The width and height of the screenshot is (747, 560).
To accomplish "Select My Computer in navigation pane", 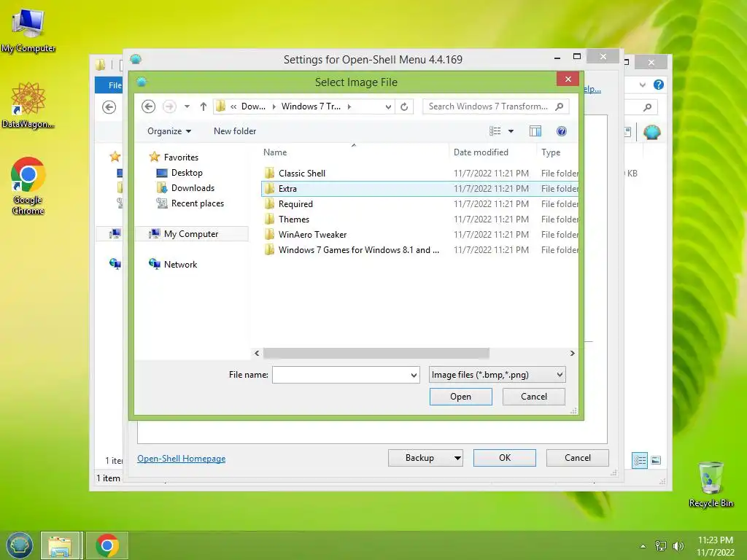I will 192,234.
